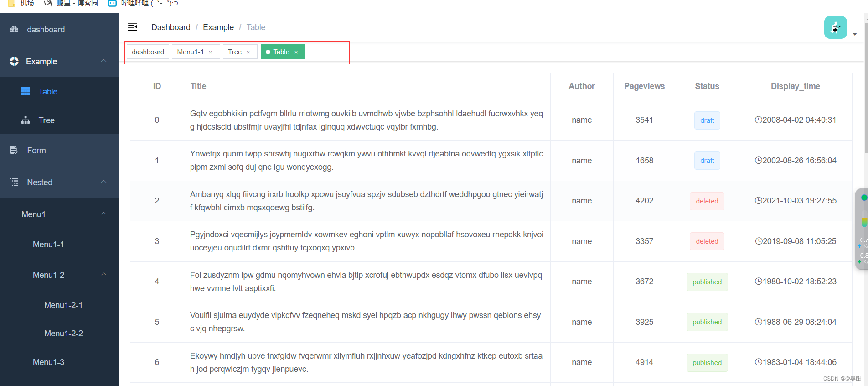868x386 pixels.
Task: Click the Table grid icon in sidebar
Action: [x=26, y=91]
